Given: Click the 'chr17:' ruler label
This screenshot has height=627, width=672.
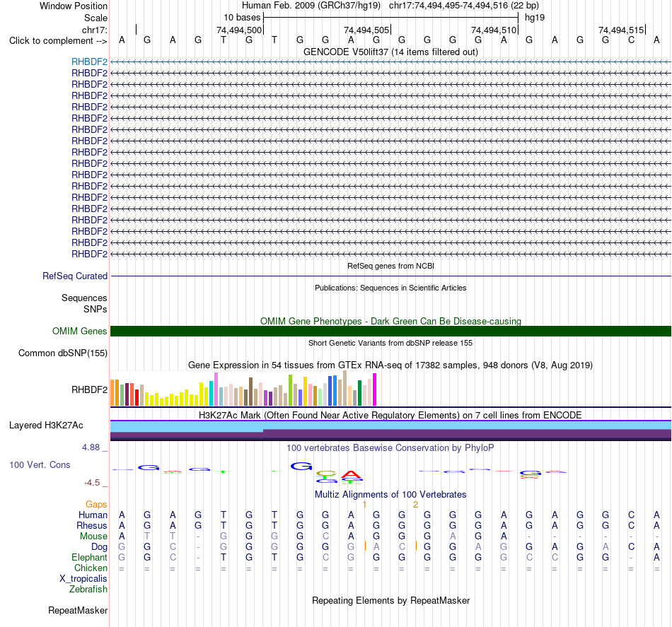Looking at the screenshot, I should [x=95, y=30].
